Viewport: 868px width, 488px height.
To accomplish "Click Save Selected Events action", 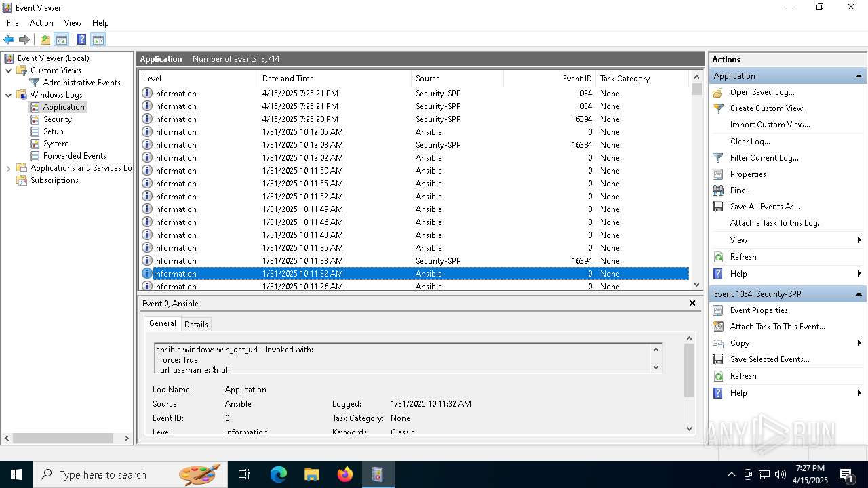I will point(770,359).
